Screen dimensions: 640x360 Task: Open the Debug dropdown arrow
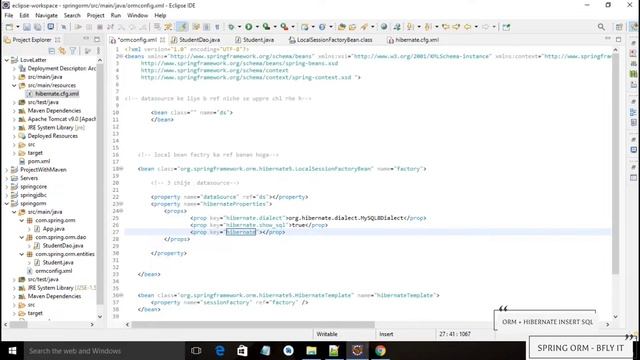[x=240, y=27]
